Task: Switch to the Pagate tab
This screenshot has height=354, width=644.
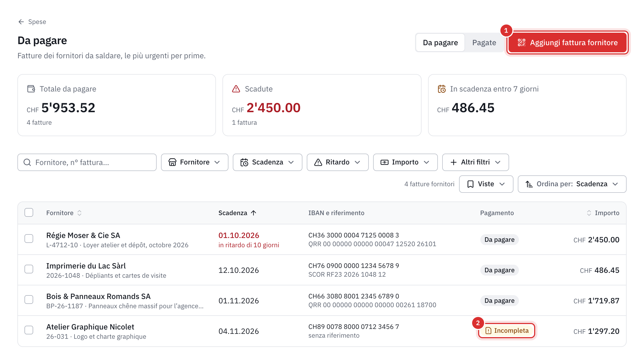Action: (484, 43)
